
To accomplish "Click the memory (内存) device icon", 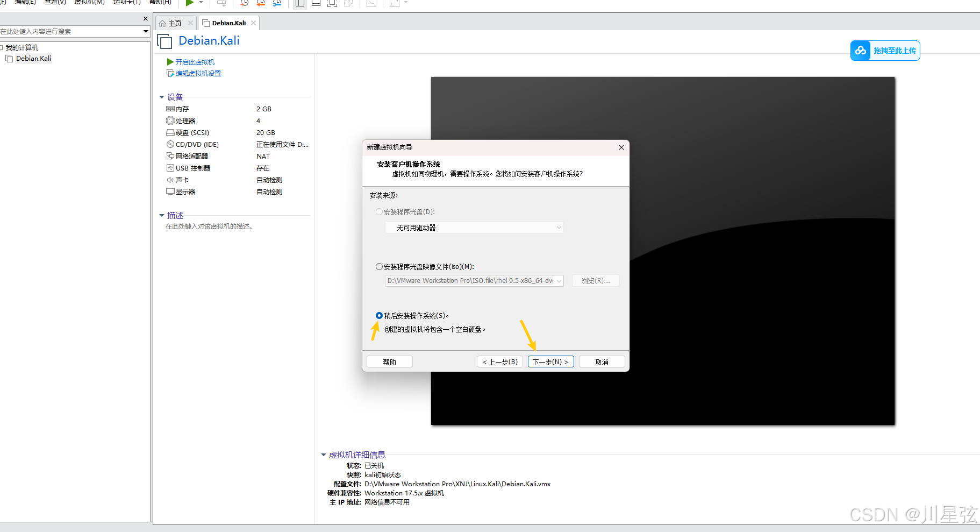I will [170, 109].
